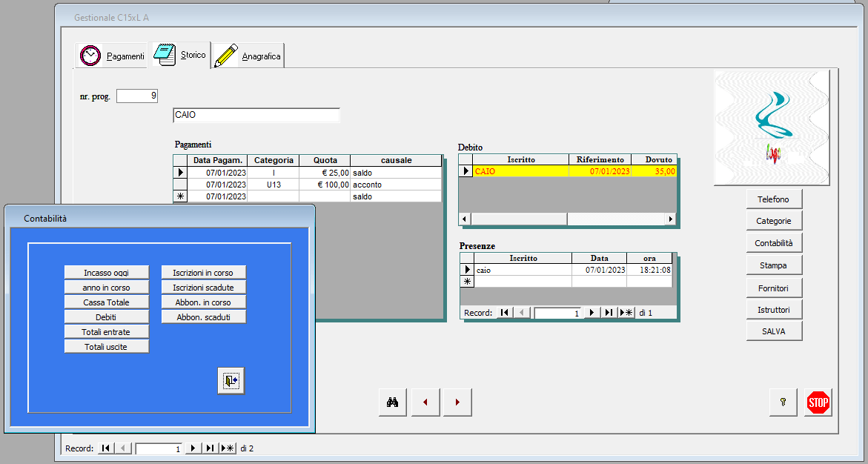Open Totali uscite

[107, 347]
